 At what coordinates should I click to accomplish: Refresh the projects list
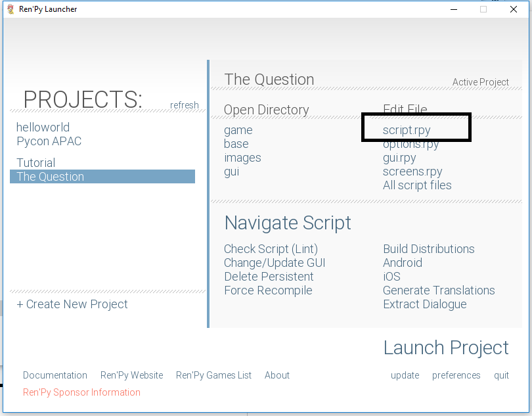[x=185, y=105]
